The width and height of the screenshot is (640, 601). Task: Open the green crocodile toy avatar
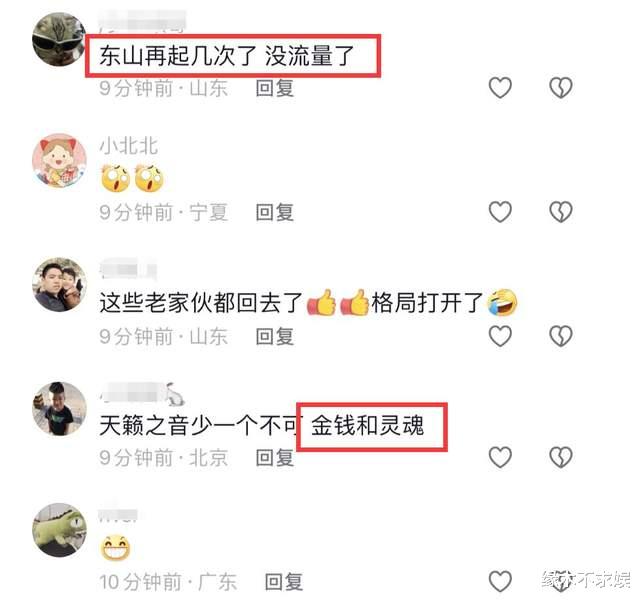point(60,530)
